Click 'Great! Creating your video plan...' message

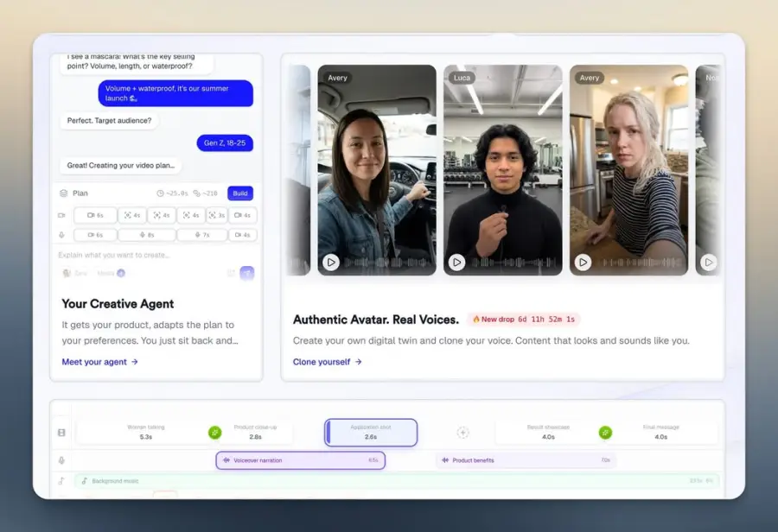tap(120, 165)
